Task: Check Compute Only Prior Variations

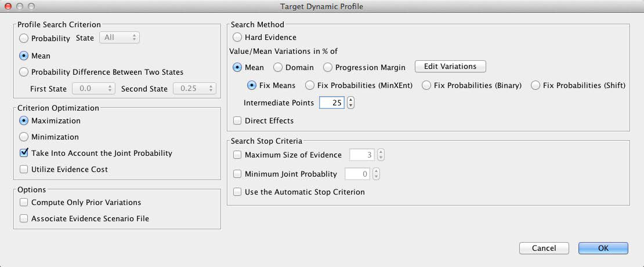Action: 24,203
